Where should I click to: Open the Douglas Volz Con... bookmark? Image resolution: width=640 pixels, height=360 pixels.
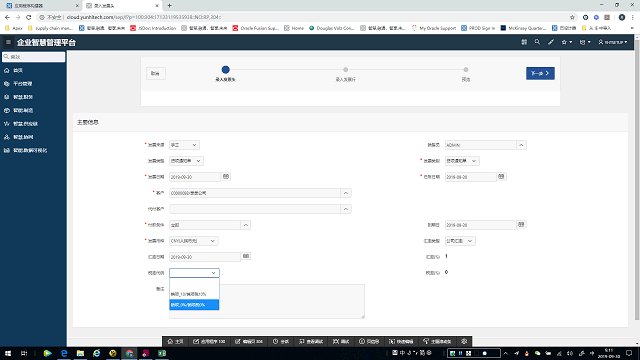point(331,28)
